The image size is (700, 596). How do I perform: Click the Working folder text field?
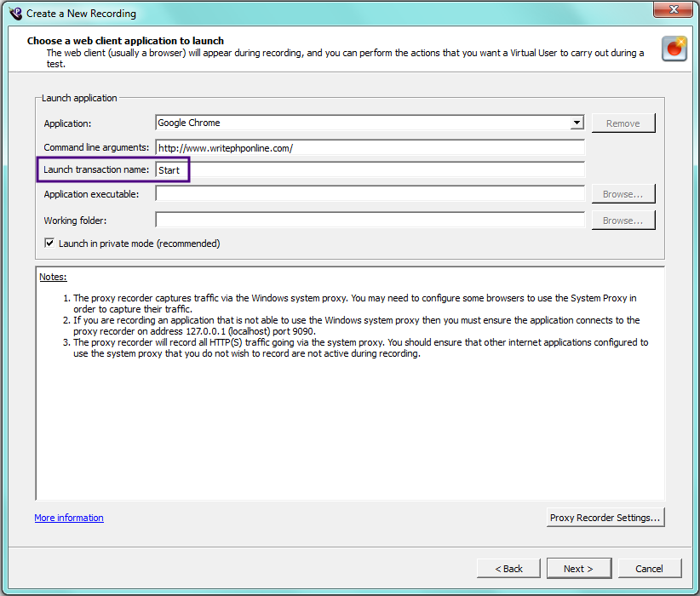370,221
